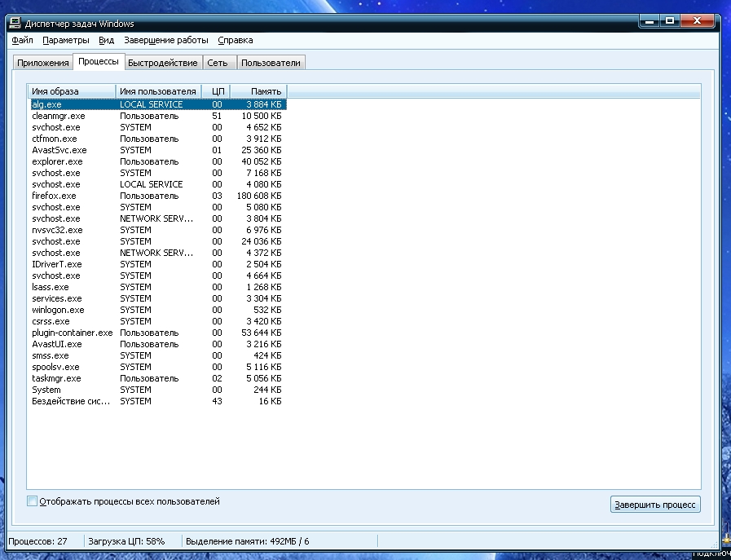The width and height of the screenshot is (731, 560).
Task: Open the Сеть tab
Action: click(218, 63)
